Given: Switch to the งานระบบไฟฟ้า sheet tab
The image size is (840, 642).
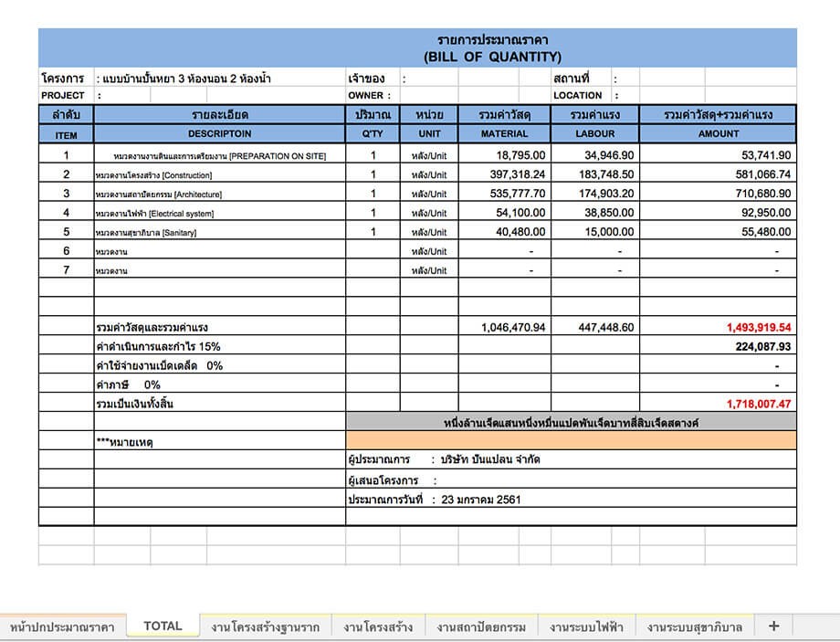Looking at the screenshot, I should coord(584,627).
